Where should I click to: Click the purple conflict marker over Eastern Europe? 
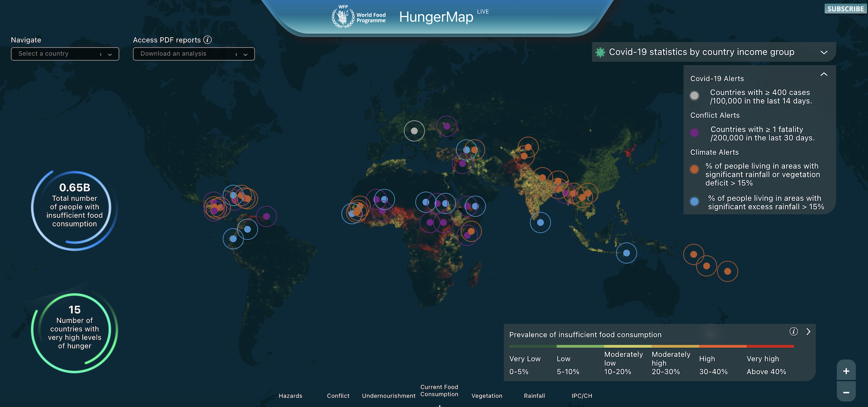tap(447, 126)
